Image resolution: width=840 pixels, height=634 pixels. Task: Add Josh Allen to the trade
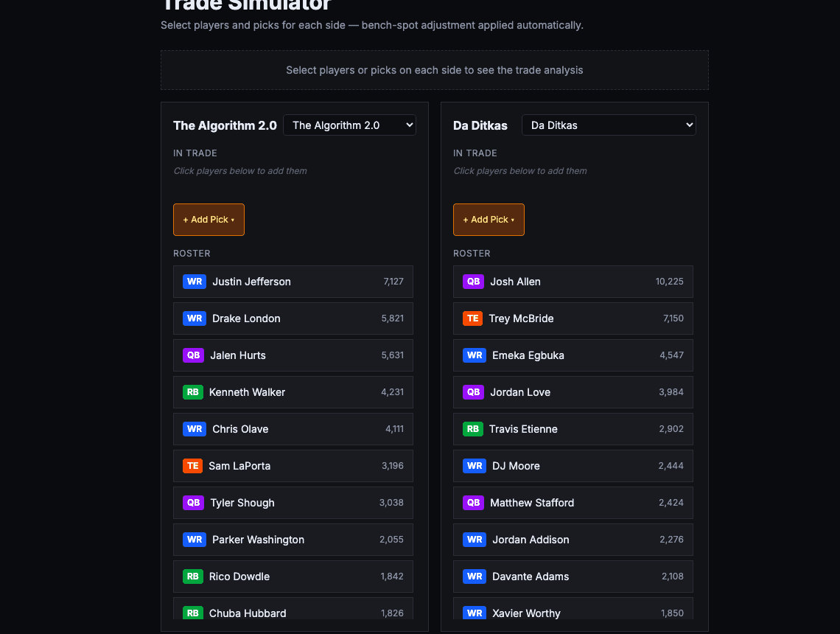[573, 282]
